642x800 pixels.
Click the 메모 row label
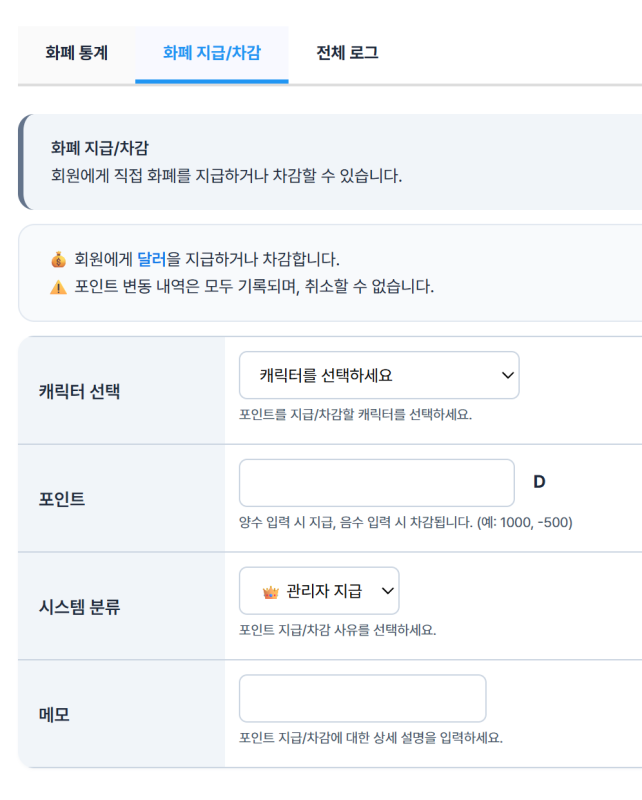(54, 714)
